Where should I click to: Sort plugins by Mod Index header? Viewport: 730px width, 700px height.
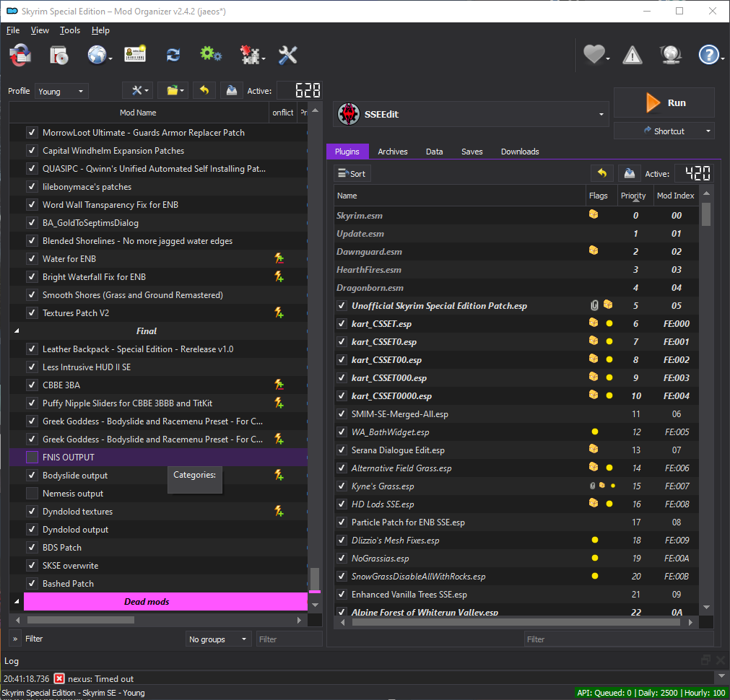tap(675, 196)
